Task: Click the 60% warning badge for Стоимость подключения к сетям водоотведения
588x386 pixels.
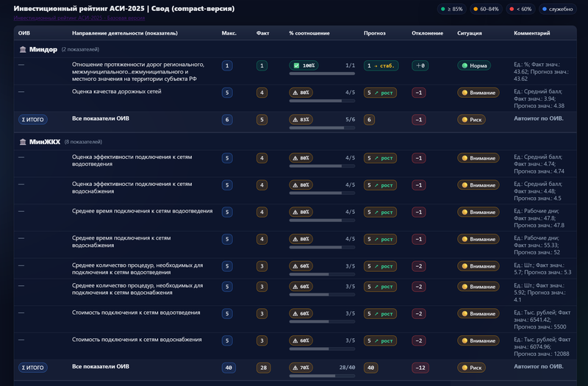Action: click(301, 314)
